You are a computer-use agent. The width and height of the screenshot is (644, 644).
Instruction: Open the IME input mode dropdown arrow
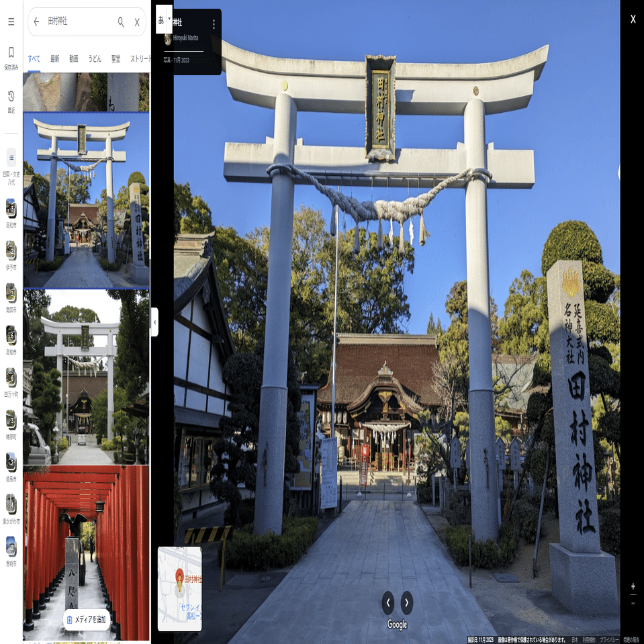coord(169,19)
